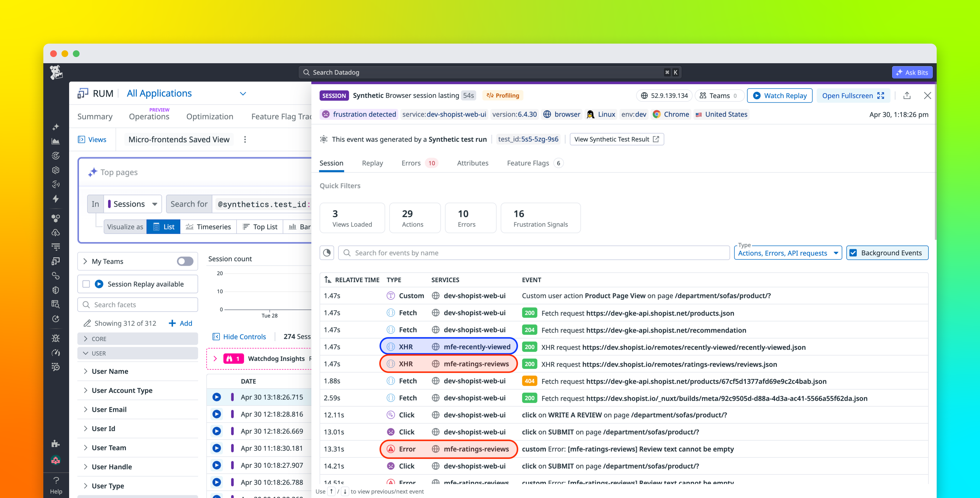Image resolution: width=980 pixels, height=498 pixels.
Task: Open the Summary tab
Action: click(x=95, y=117)
